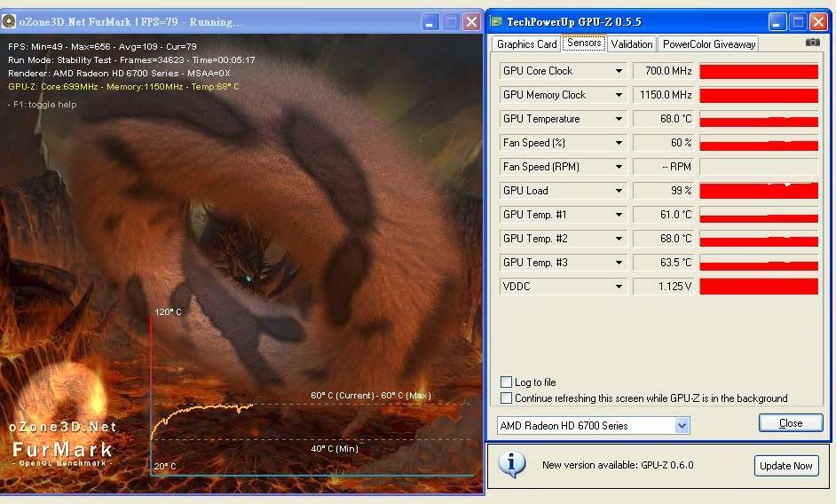836x504 pixels.
Task: Open the Validation tab
Action: [x=631, y=44]
